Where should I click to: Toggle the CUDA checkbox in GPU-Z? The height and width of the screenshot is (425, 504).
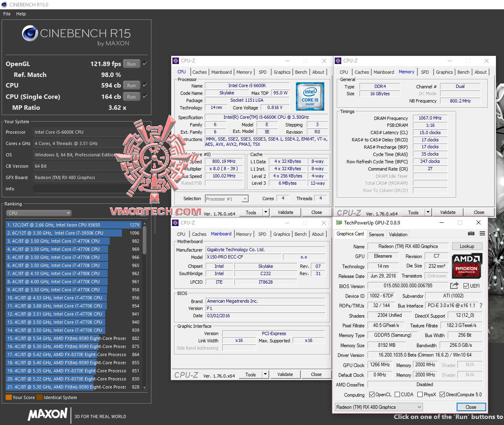click(x=398, y=394)
